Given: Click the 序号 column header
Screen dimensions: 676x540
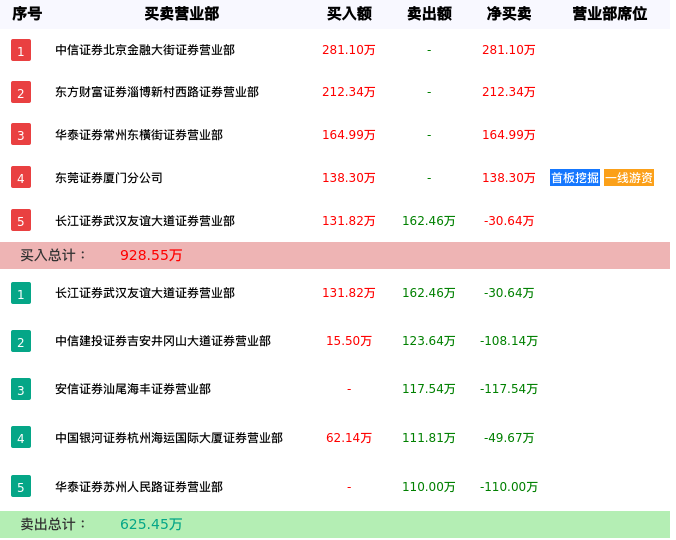Looking at the screenshot, I should 27,14.
